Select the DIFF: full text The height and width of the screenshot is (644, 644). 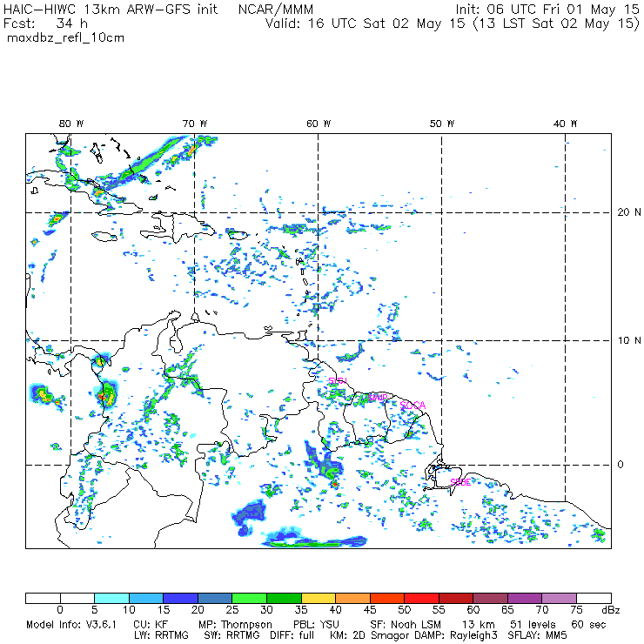[x=292, y=635]
